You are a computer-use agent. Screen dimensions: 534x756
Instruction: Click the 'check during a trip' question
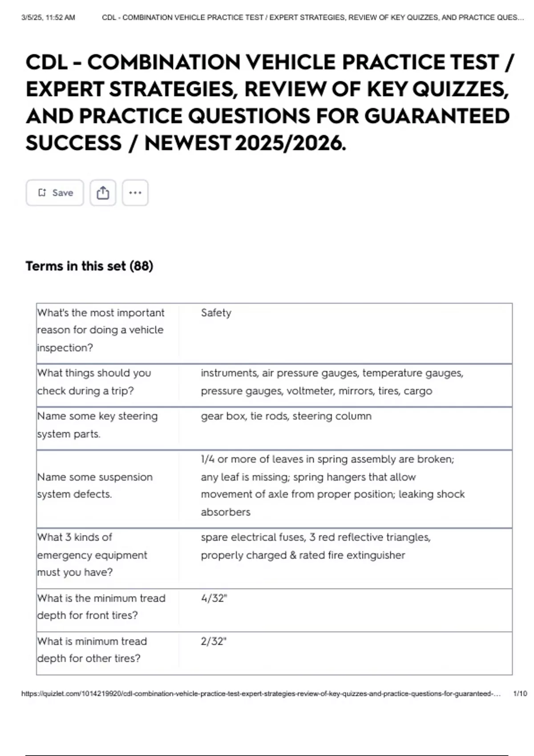click(94, 382)
